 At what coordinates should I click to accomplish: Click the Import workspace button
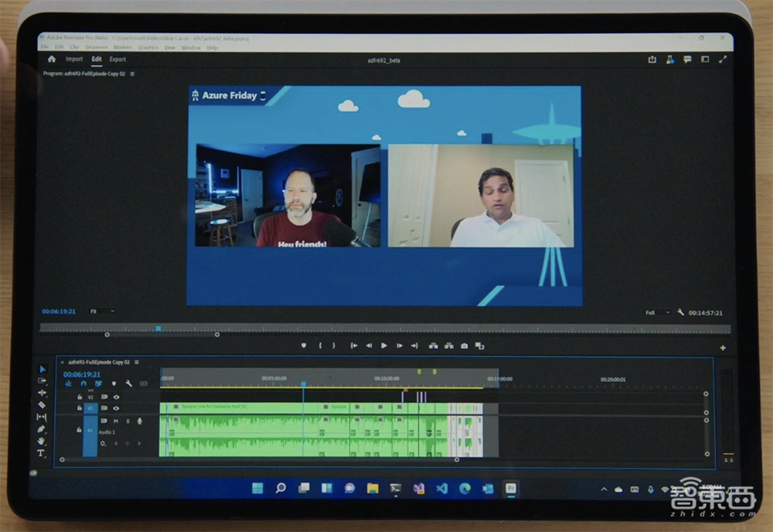[x=74, y=59]
